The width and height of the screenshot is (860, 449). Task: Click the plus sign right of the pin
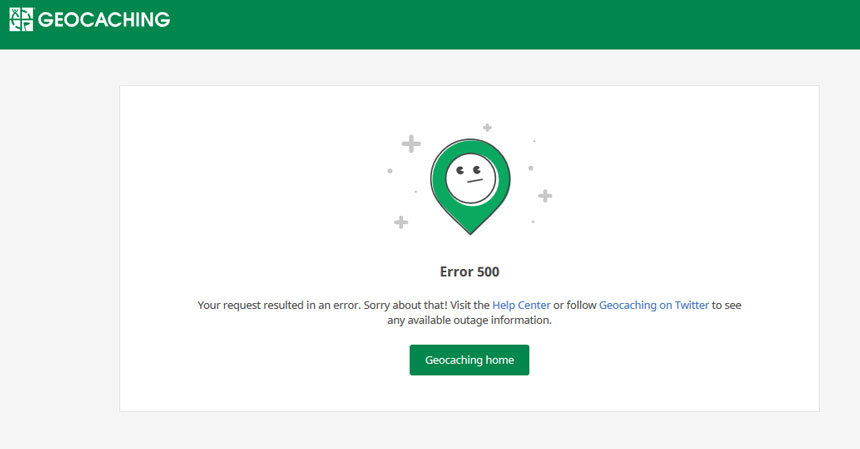(x=545, y=196)
